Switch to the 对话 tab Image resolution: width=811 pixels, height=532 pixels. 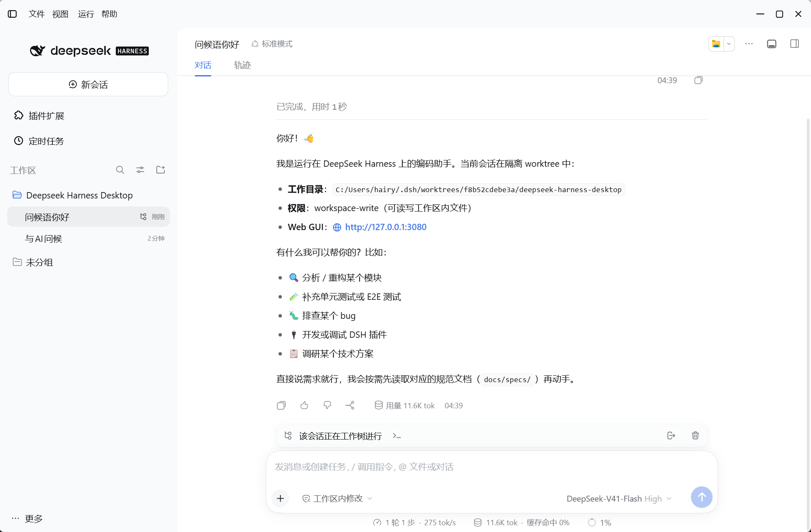(x=203, y=65)
